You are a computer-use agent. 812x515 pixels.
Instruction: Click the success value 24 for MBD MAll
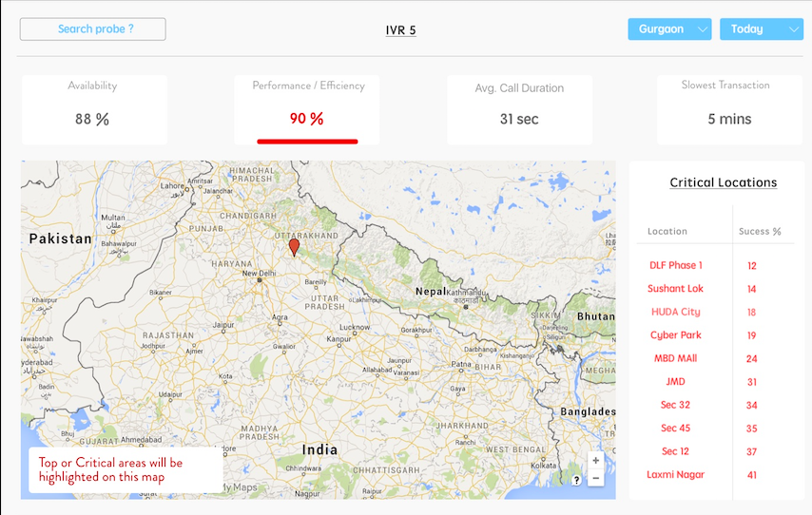pos(752,358)
